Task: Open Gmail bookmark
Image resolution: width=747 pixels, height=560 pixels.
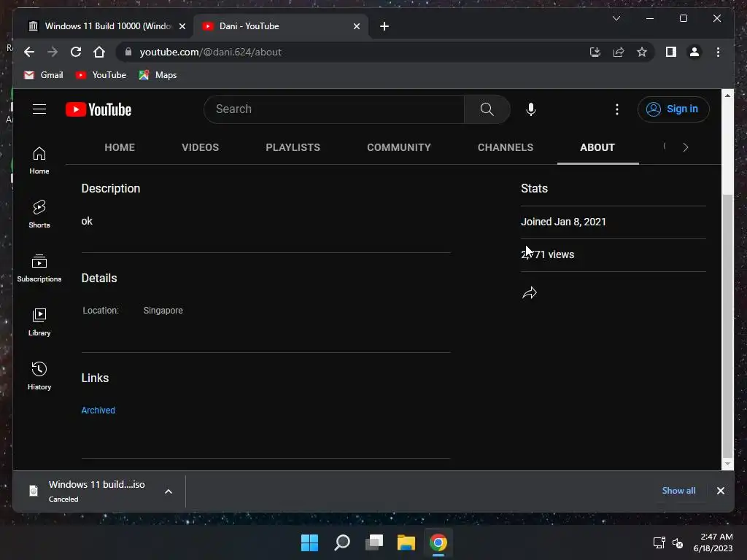Action: point(43,75)
